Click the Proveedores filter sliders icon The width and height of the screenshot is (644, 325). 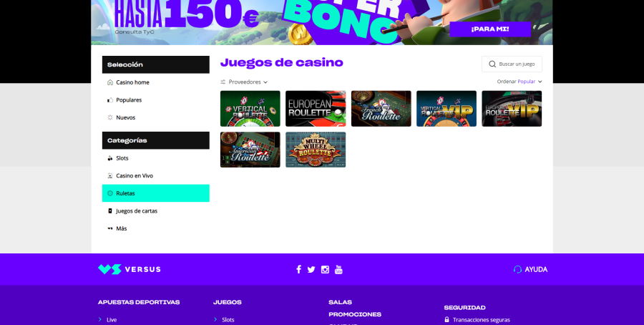223,82
